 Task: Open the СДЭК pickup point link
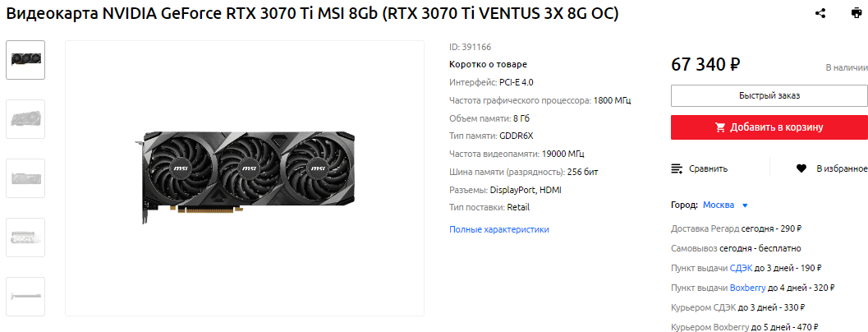point(741,268)
